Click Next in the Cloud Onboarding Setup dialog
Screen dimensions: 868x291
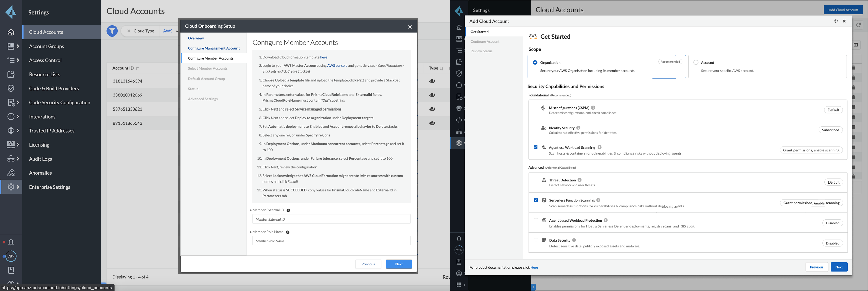point(399,264)
